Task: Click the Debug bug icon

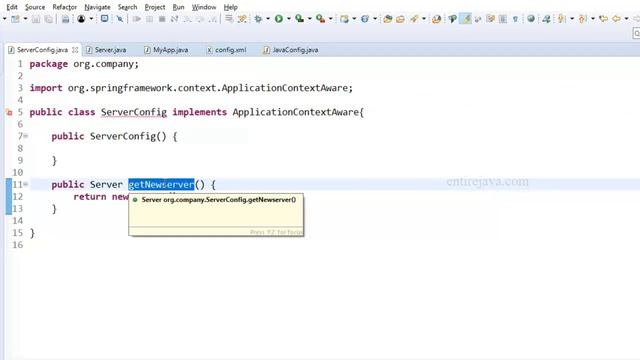Action: tap(258, 19)
